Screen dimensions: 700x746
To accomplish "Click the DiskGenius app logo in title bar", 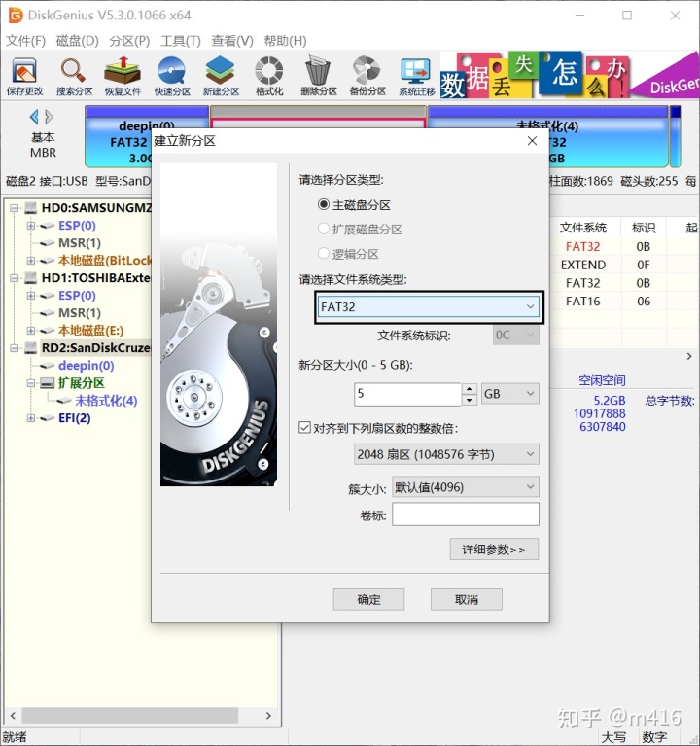I will click(x=16, y=16).
